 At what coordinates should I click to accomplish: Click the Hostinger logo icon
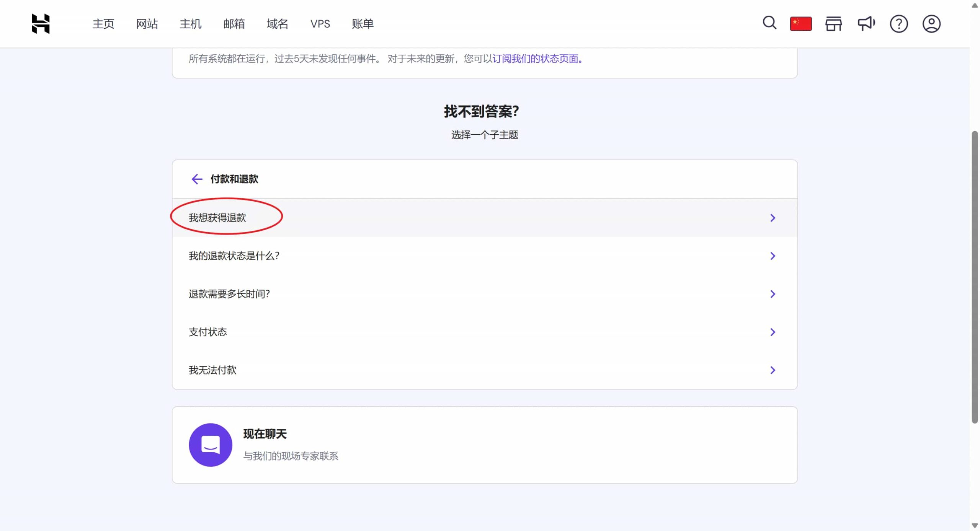click(x=41, y=24)
